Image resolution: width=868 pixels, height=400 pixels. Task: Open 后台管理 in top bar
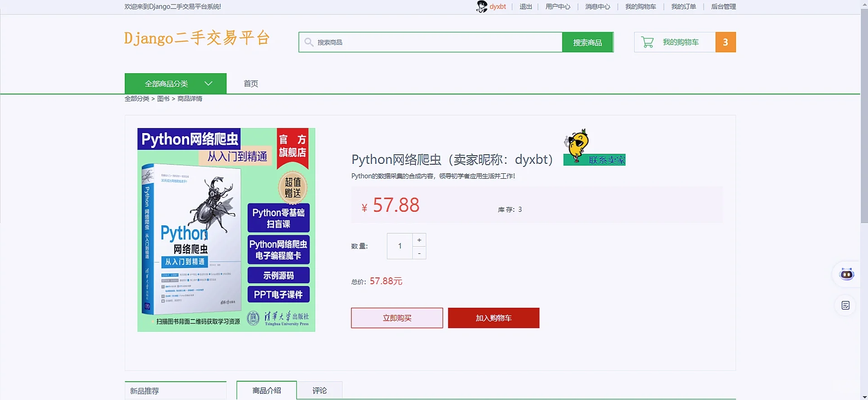click(724, 6)
